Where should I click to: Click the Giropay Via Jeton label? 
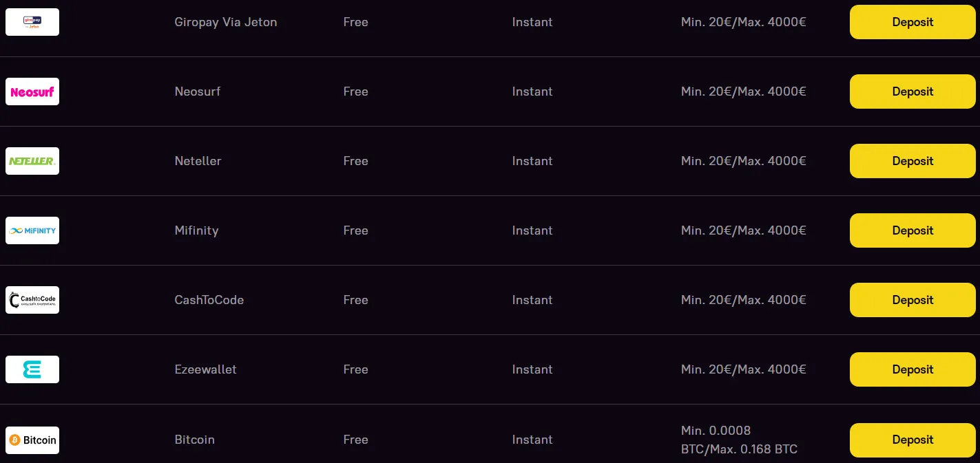tap(226, 22)
